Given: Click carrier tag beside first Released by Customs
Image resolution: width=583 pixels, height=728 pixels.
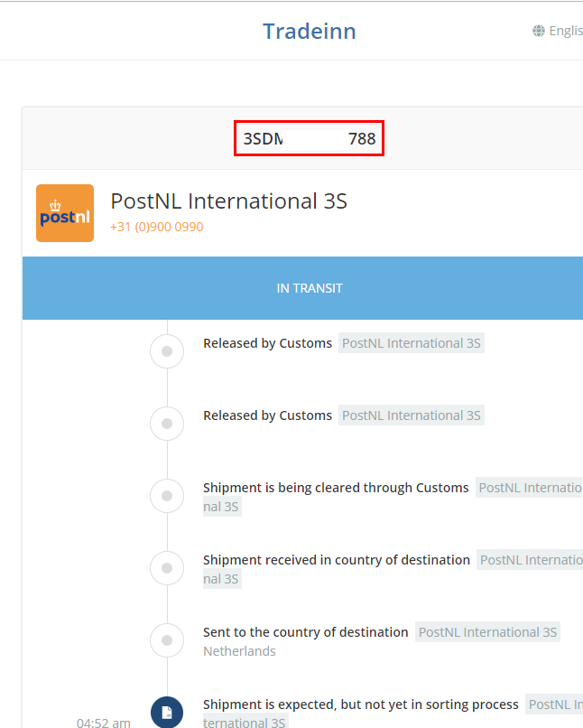Looking at the screenshot, I should 412,343.
